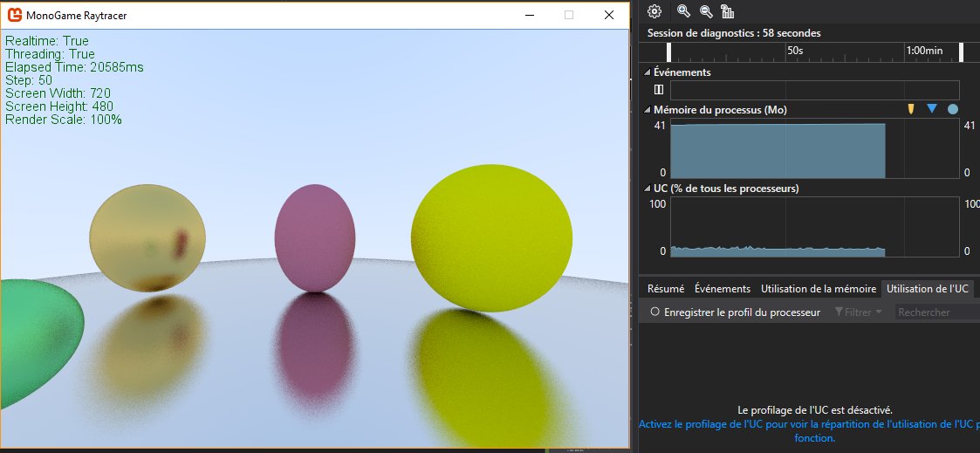Click the 'Threading: True' overlay text

tap(50, 54)
